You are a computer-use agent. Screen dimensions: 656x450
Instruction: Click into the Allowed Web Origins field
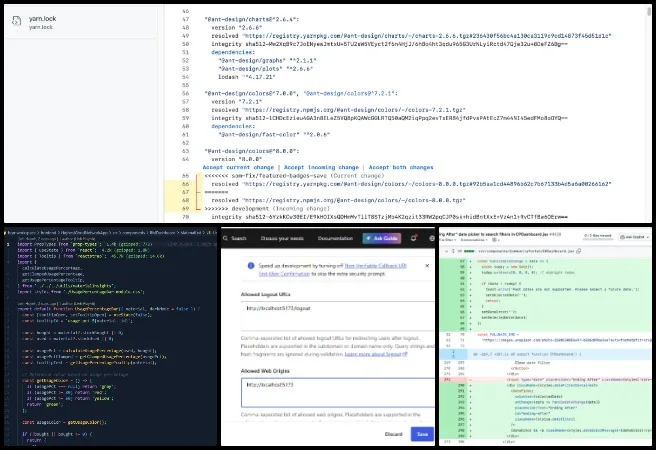(x=338, y=392)
